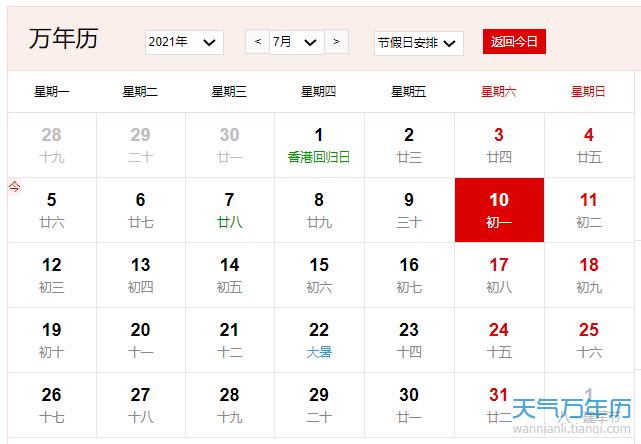This screenshot has width=641, height=444.
Task: Select July 26 十七 date cell
Action: (x=52, y=404)
